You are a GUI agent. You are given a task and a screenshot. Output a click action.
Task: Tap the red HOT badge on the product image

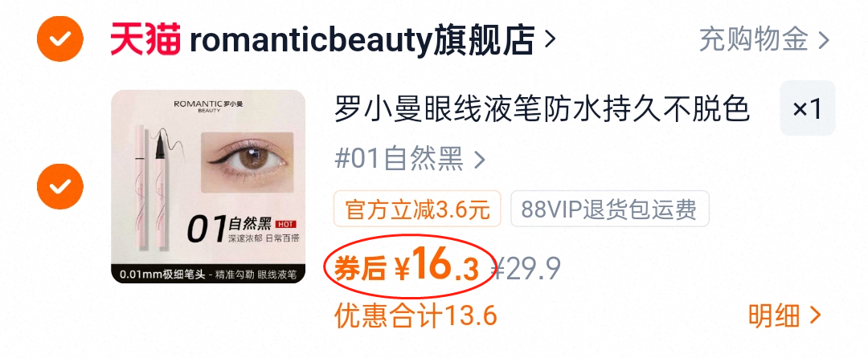(x=285, y=225)
